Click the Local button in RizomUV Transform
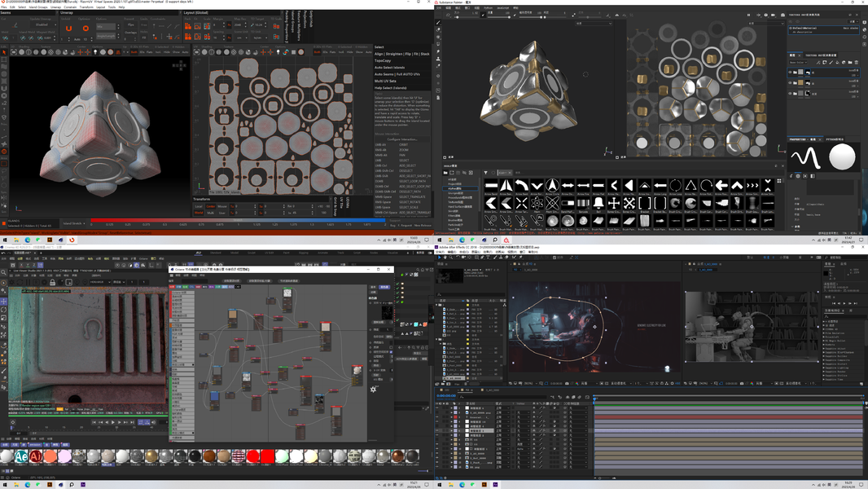The image size is (868, 489). click(199, 206)
